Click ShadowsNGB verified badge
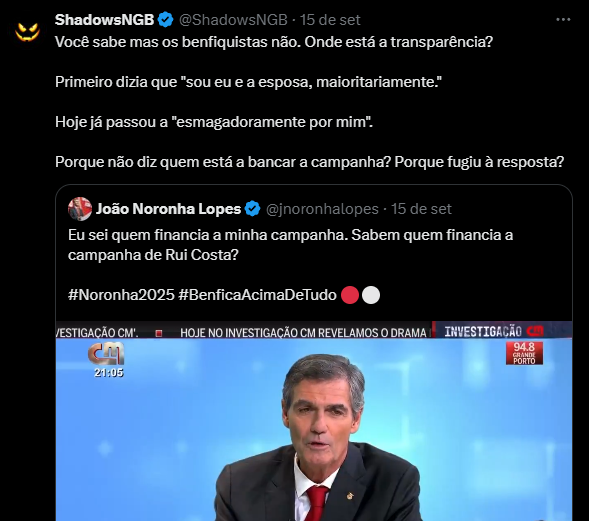589x521 pixels. pos(165,20)
